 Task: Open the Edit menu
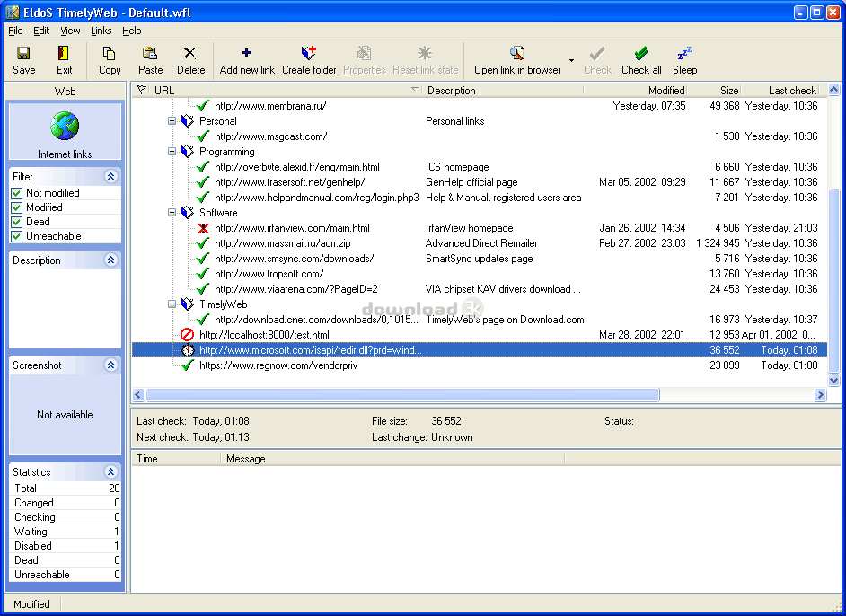[41, 31]
